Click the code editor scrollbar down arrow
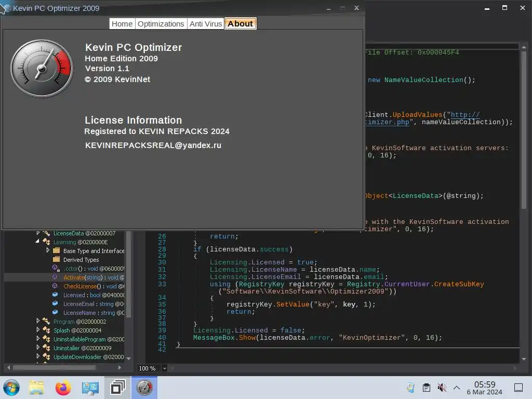The width and height of the screenshot is (532, 399). (x=524, y=359)
